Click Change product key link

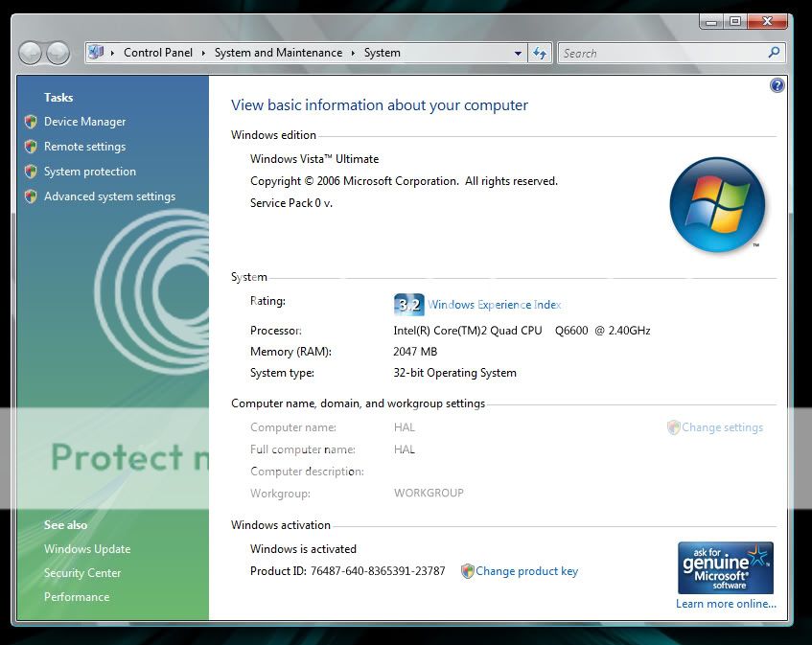(x=526, y=571)
